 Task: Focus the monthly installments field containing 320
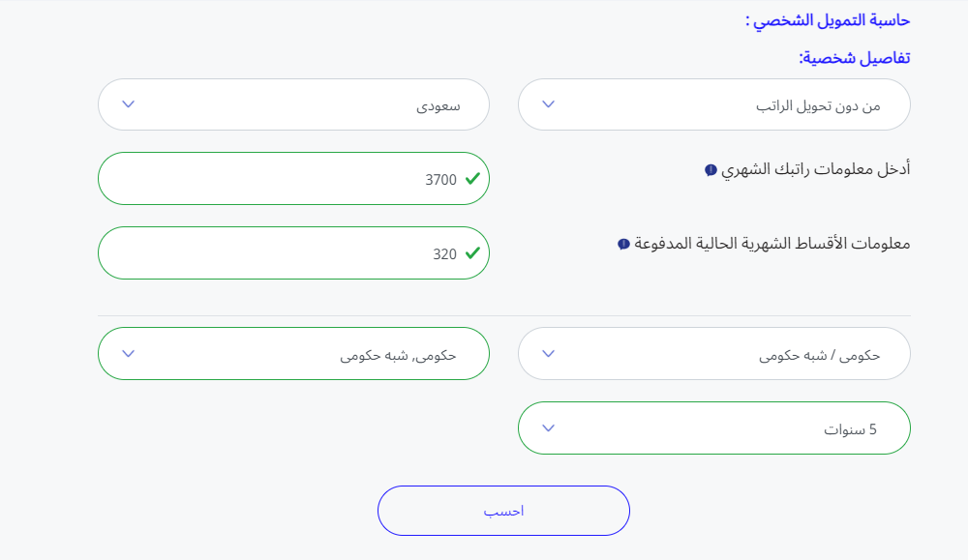(281, 253)
